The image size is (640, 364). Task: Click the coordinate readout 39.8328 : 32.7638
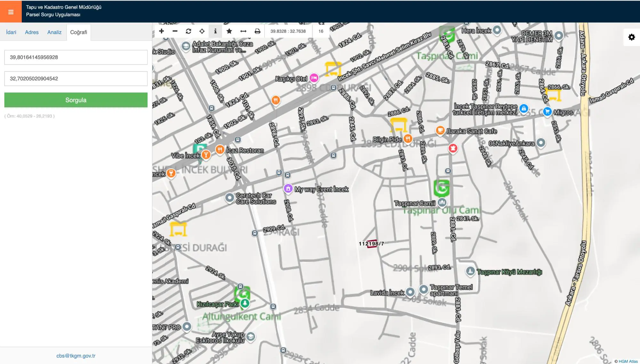coord(288,31)
